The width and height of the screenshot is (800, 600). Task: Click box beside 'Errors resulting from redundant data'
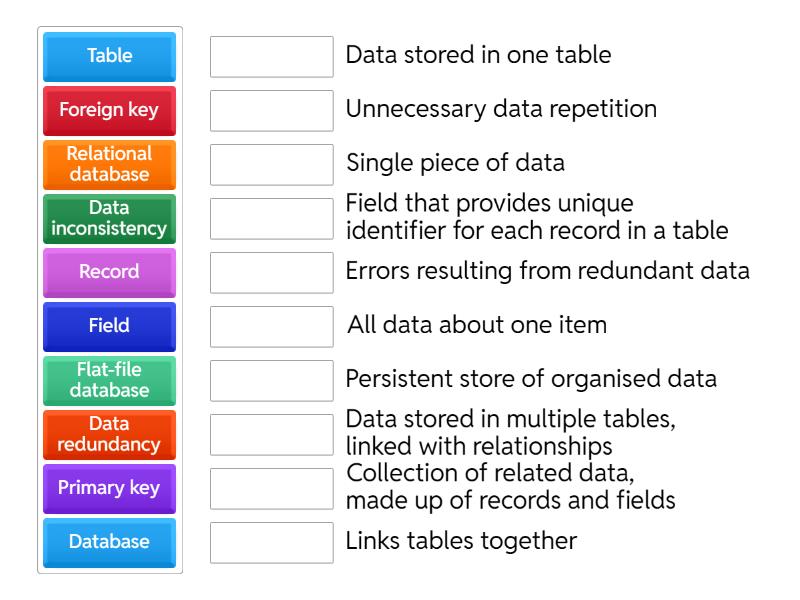271,273
